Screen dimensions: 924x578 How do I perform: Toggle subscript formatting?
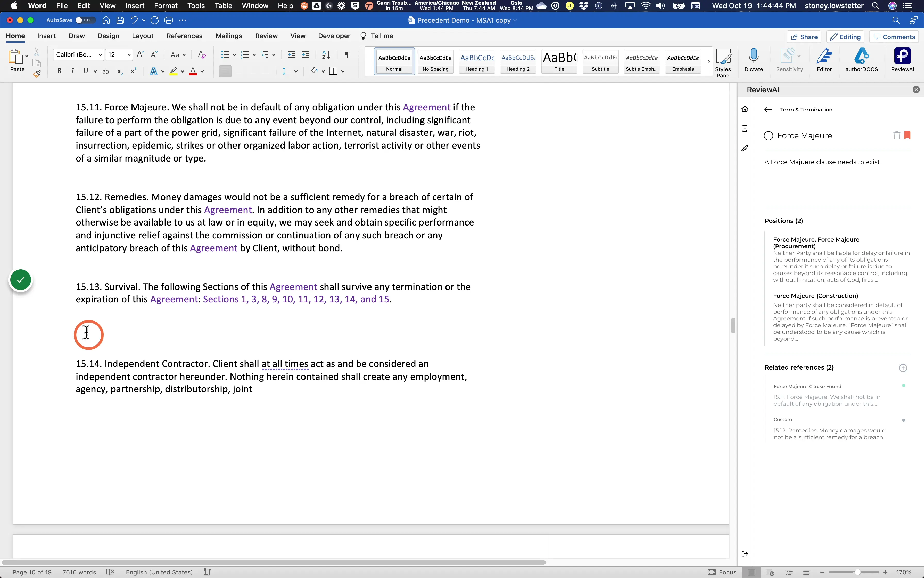click(120, 71)
